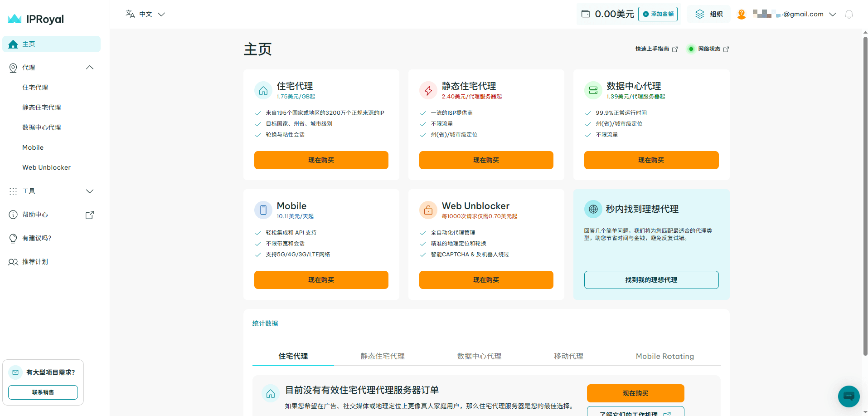The height and width of the screenshot is (416, 868).
Task: Click the 静态住宅代理 lightning icon
Action: point(428,90)
